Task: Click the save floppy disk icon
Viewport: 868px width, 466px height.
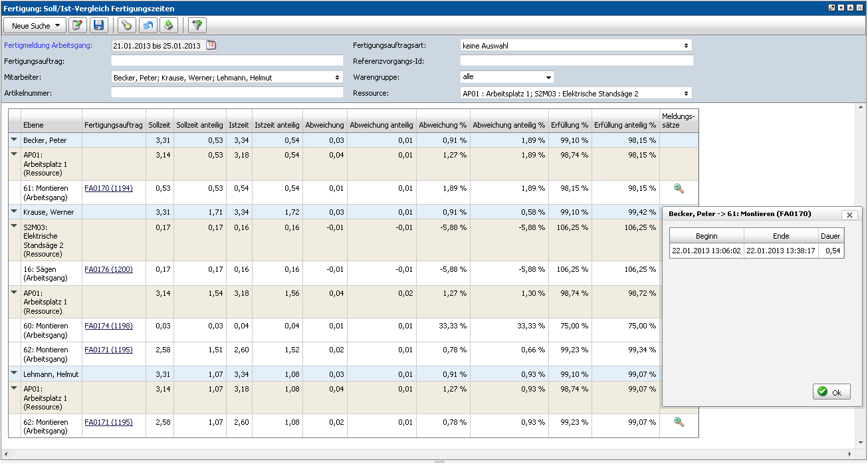Action: coord(99,25)
